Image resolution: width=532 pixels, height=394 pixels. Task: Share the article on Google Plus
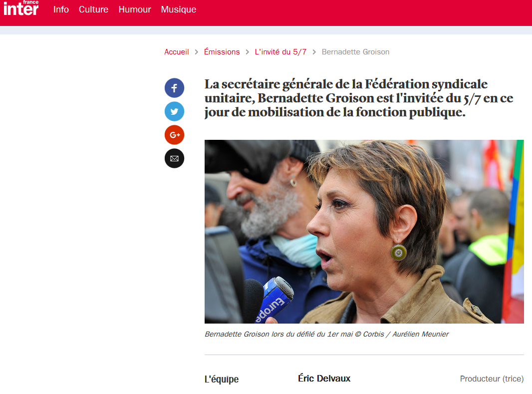(x=174, y=135)
